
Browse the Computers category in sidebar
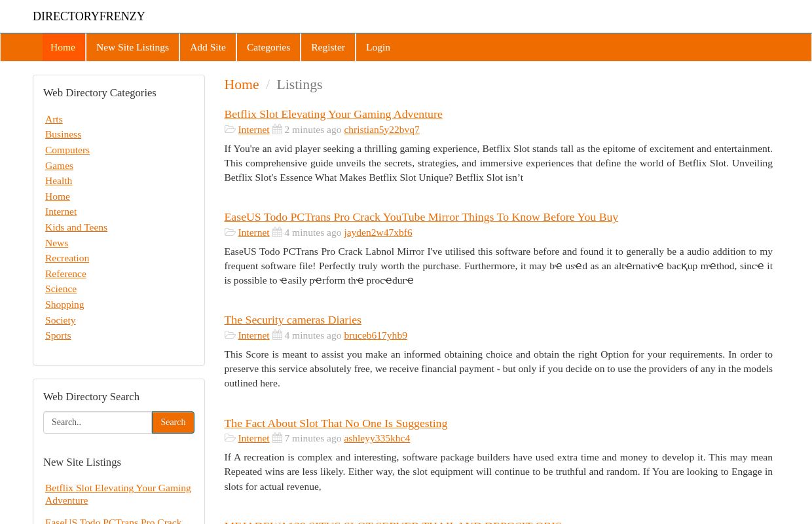(x=67, y=149)
